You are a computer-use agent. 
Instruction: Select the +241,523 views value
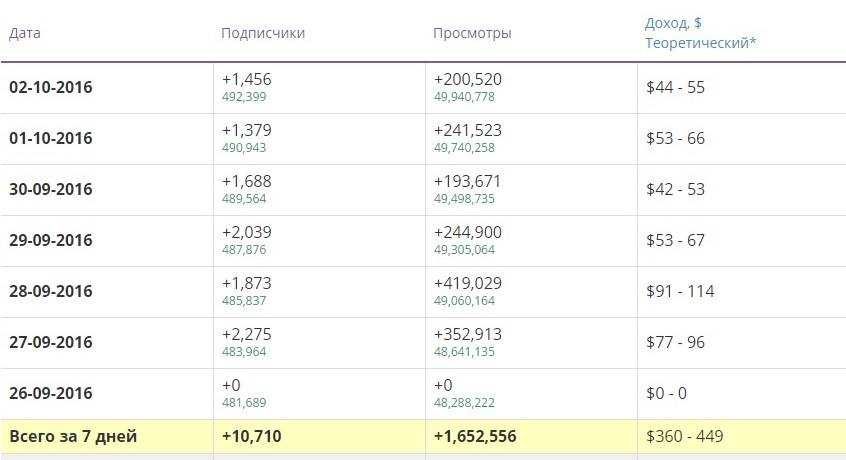468,130
